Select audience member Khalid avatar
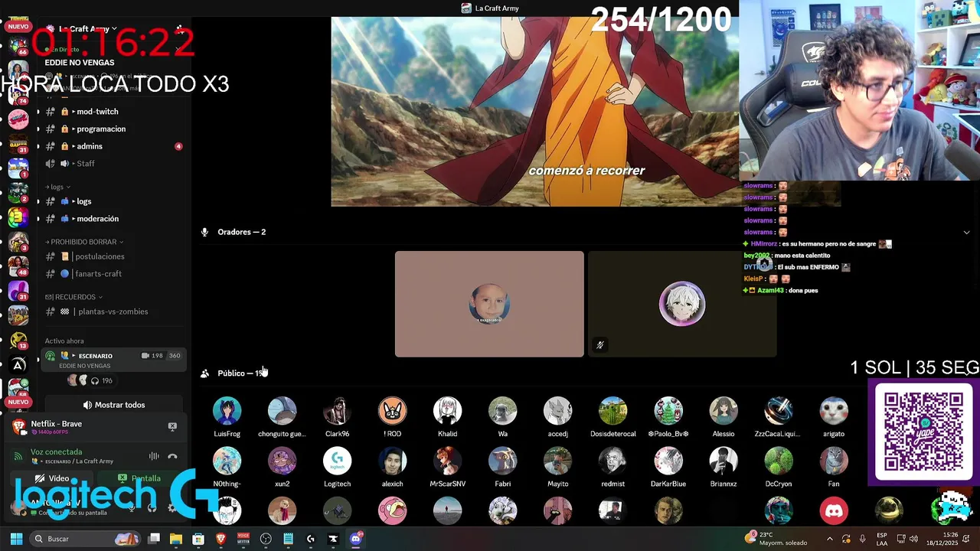The width and height of the screenshot is (980, 551). click(x=447, y=411)
